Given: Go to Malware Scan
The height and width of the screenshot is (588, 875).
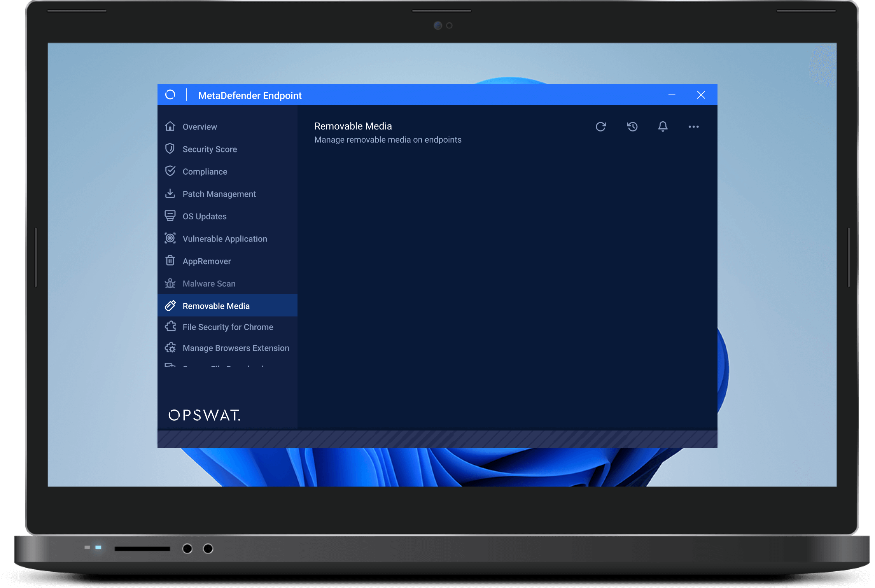Looking at the screenshot, I should tap(227, 283).
